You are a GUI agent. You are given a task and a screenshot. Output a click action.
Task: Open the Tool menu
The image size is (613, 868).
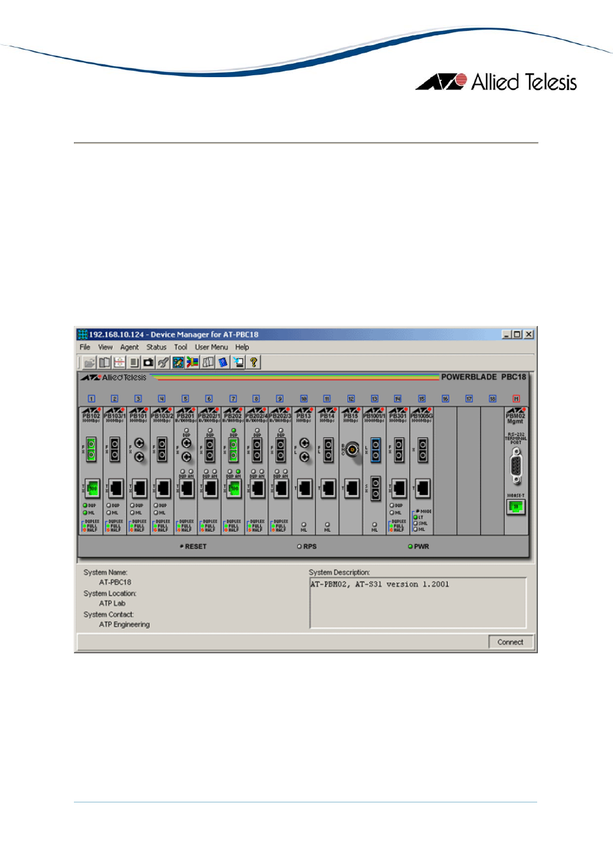point(181,347)
